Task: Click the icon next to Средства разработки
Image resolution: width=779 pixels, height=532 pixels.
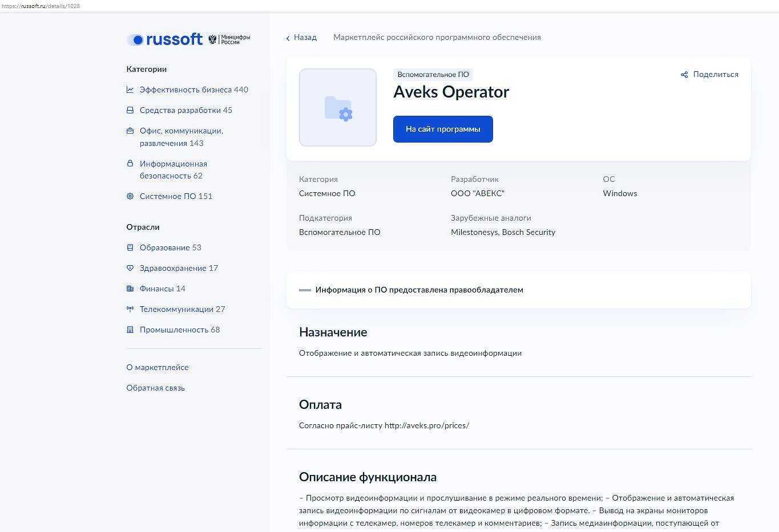Action: tap(130, 110)
